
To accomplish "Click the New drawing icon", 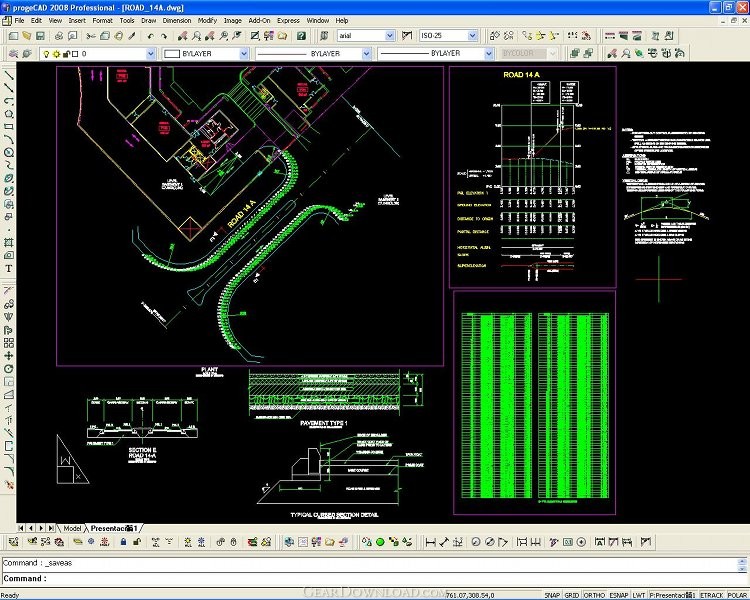I will [13, 36].
